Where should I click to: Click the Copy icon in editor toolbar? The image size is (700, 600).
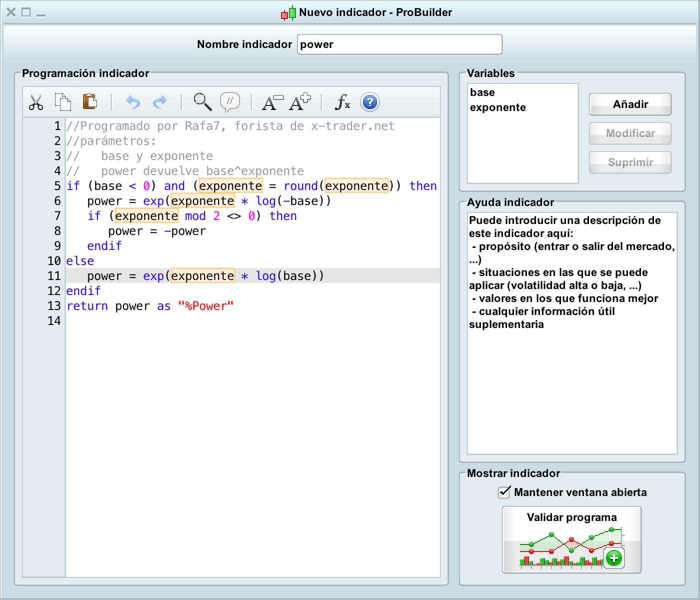pos(62,102)
